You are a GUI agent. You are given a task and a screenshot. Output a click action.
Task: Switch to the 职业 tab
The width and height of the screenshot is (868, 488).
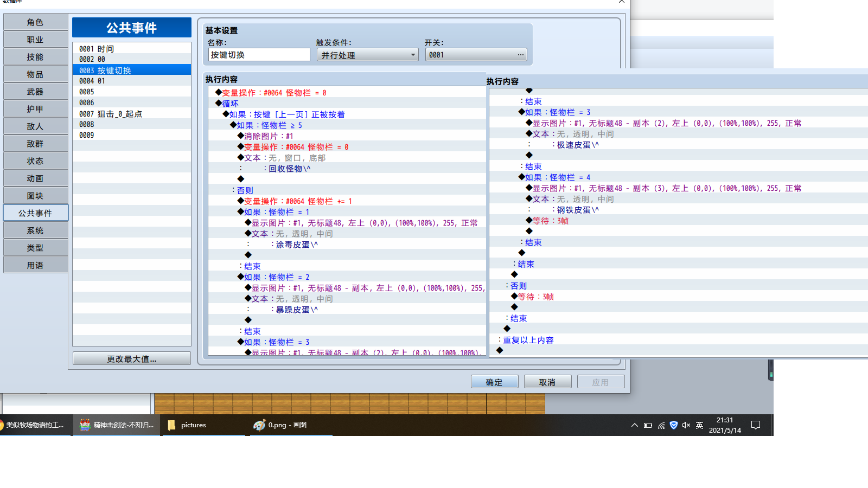pos(35,40)
